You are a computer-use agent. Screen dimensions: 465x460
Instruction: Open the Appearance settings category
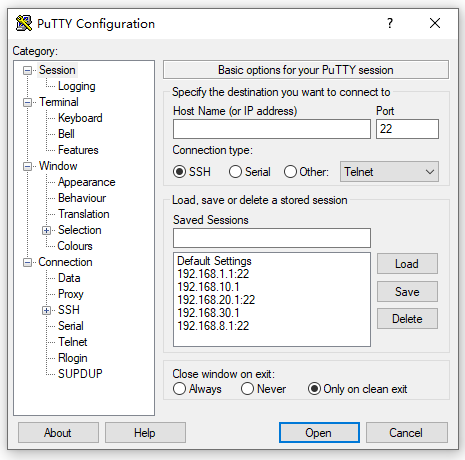point(86,182)
